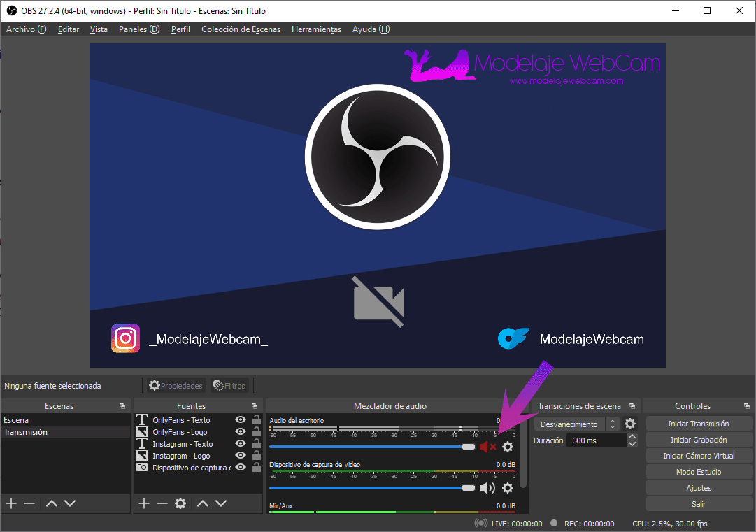Click Iniciar Transmisión button

[x=699, y=424]
